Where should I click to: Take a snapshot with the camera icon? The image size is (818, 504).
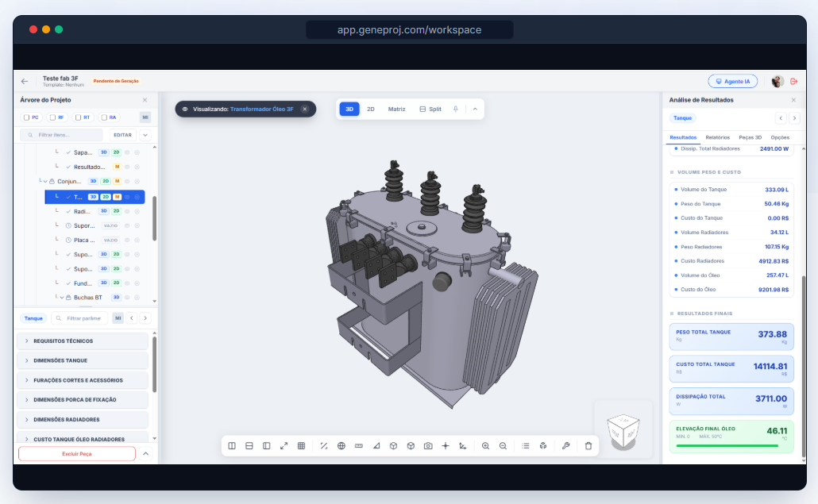point(428,445)
